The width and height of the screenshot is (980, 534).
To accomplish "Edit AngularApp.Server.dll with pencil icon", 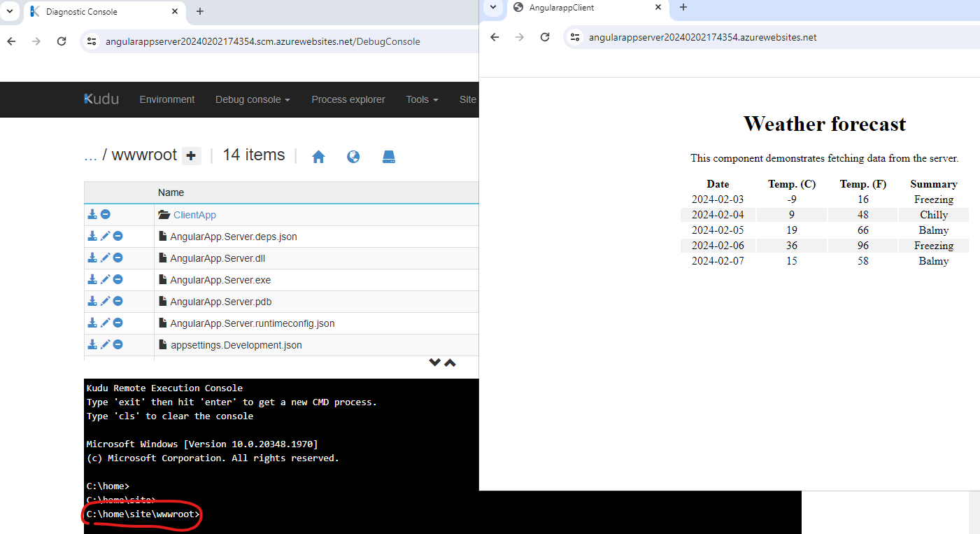I will coord(106,258).
